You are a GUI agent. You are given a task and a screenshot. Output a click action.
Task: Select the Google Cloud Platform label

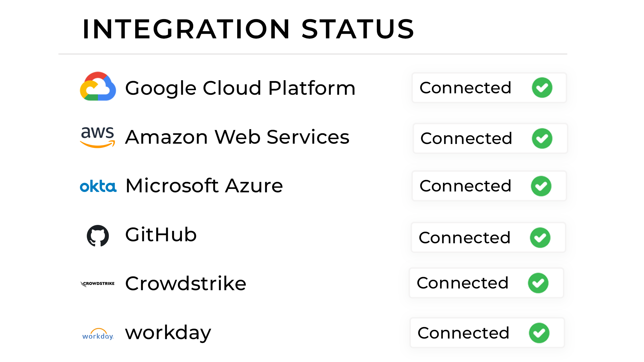(240, 88)
